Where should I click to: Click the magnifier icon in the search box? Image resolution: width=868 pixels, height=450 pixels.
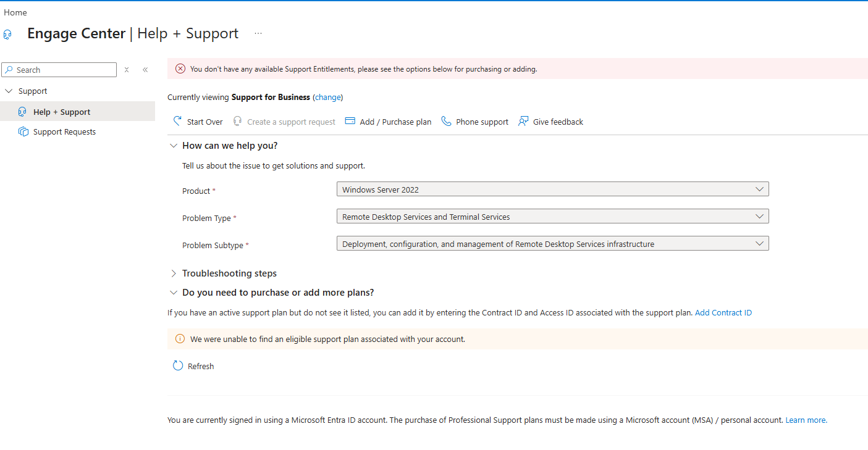[9, 70]
